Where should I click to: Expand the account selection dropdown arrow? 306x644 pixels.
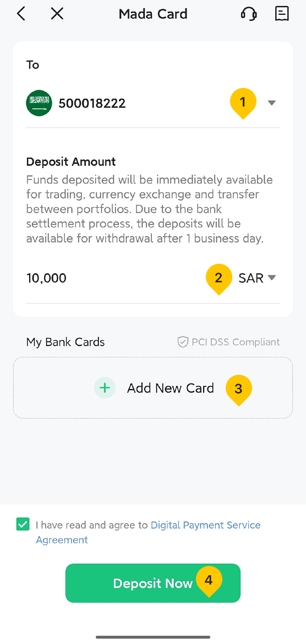pos(271,103)
